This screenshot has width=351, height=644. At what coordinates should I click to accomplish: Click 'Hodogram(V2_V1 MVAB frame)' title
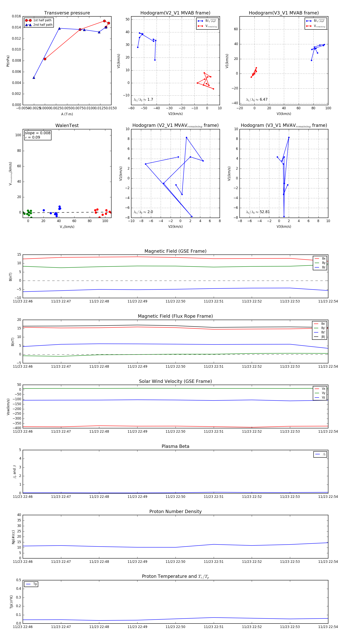coord(175,13)
